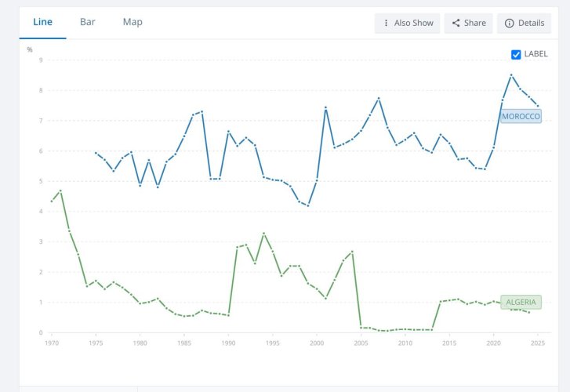The image size is (570, 392).
Task: Click the 2000 x-axis year label
Action: point(317,343)
